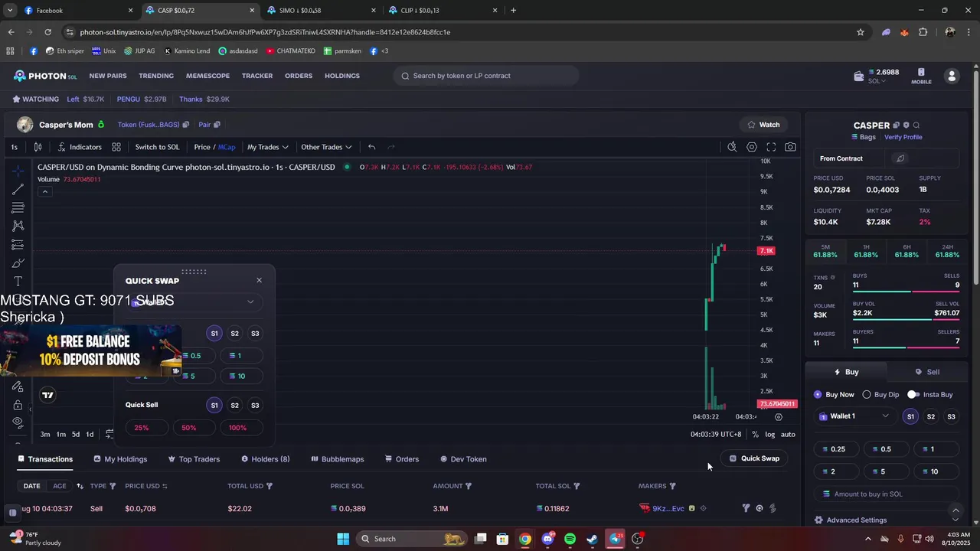Select S3 preset in Buy panel
The image size is (980, 551).
pyautogui.click(x=951, y=416)
